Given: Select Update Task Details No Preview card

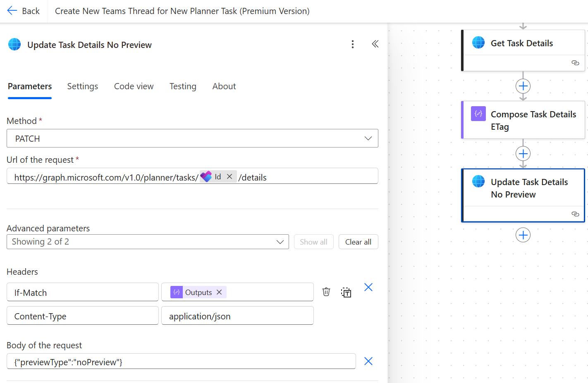Looking at the screenshot, I should pyautogui.click(x=523, y=195).
